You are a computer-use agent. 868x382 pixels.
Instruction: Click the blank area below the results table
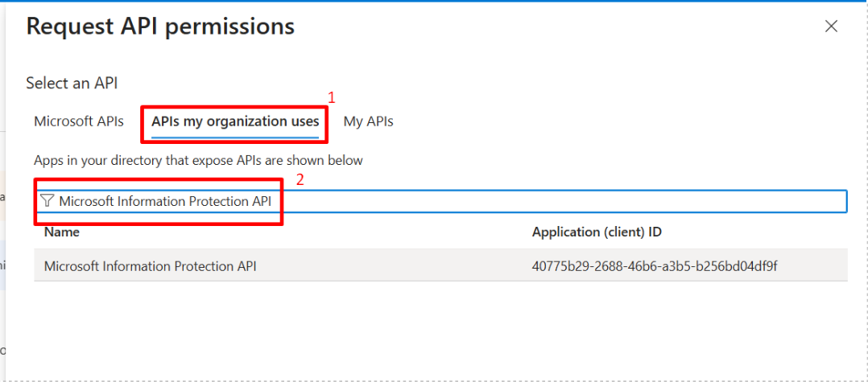coord(435,330)
